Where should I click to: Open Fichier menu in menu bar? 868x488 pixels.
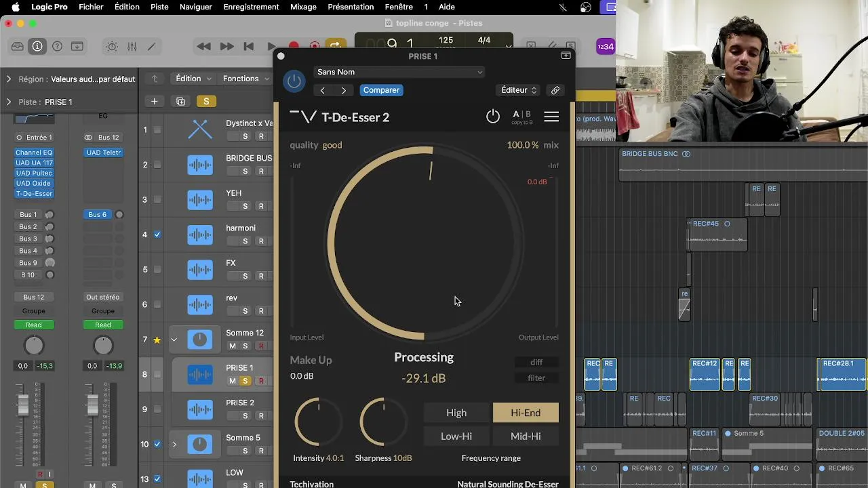91,7
